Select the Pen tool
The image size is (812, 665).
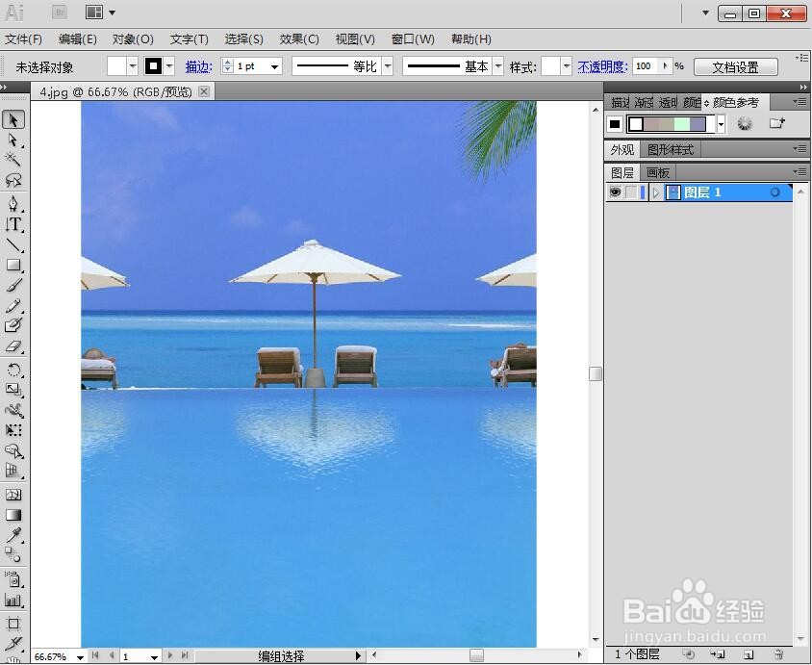click(13, 203)
